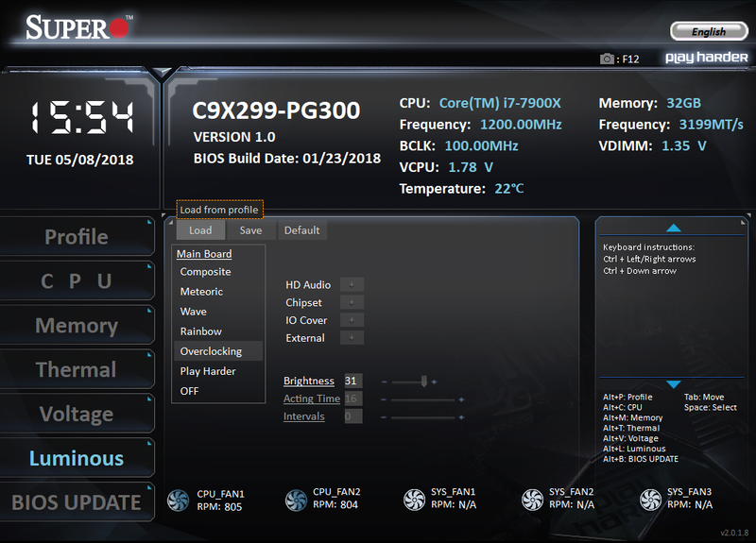Click the VDIMM value 1.35 V
756x543 pixels.
683,146
